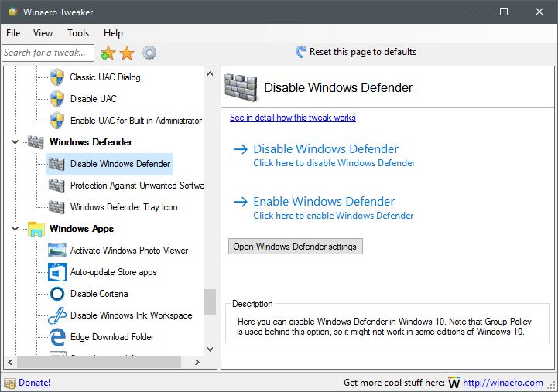
Task: Click shield icon beside Enable UAC for Built-in Administrator
Action: 57,121
